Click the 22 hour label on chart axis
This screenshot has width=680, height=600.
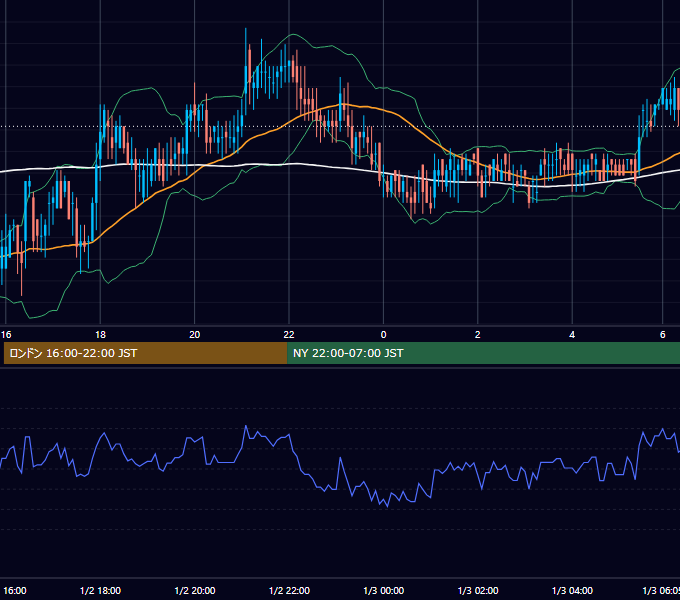point(289,335)
